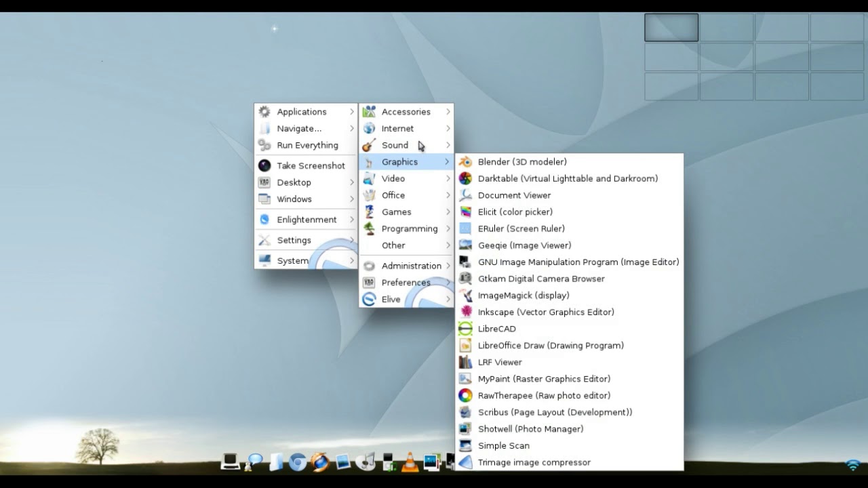Switch to last desktop in pager bottom row
Image resolution: width=868 pixels, height=488 pixels.
[837, 86]
